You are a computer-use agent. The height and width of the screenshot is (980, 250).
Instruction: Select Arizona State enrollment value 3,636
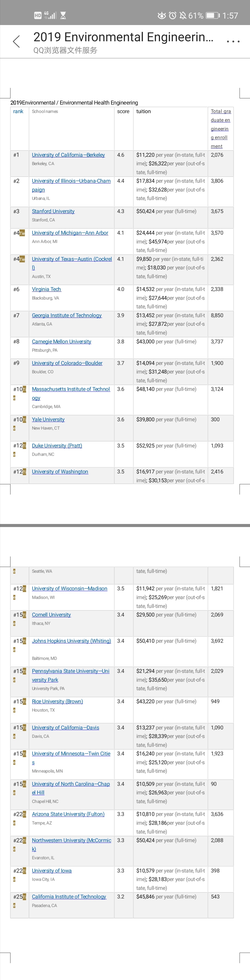(217, 814)
